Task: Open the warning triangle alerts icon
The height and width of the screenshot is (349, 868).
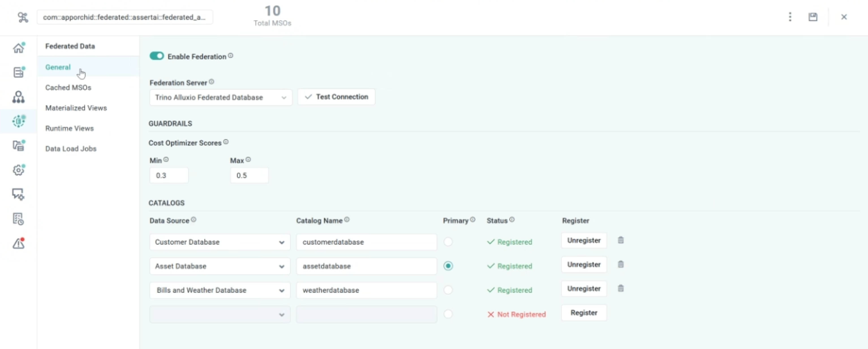Action: pos(19,243)
